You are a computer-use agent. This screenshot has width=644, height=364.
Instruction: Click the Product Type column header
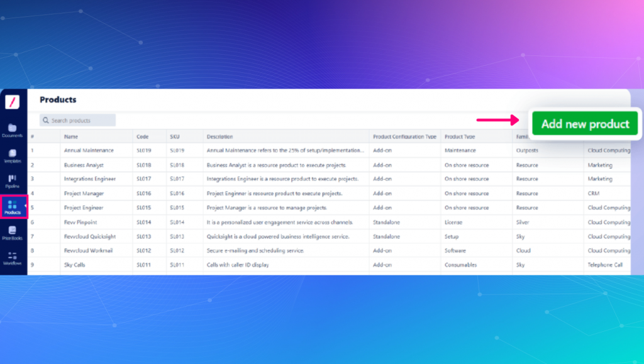460,136
